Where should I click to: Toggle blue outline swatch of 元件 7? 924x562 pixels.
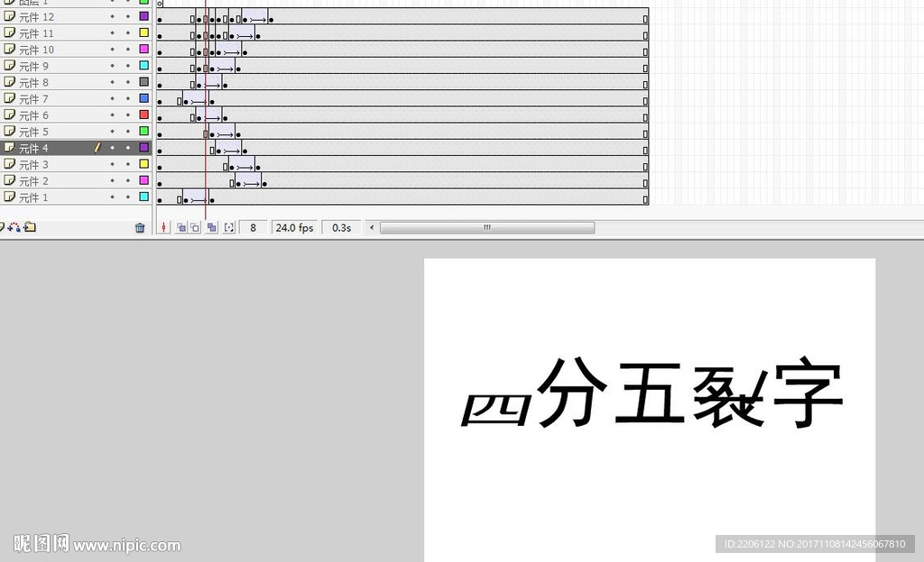coord(143,98)
